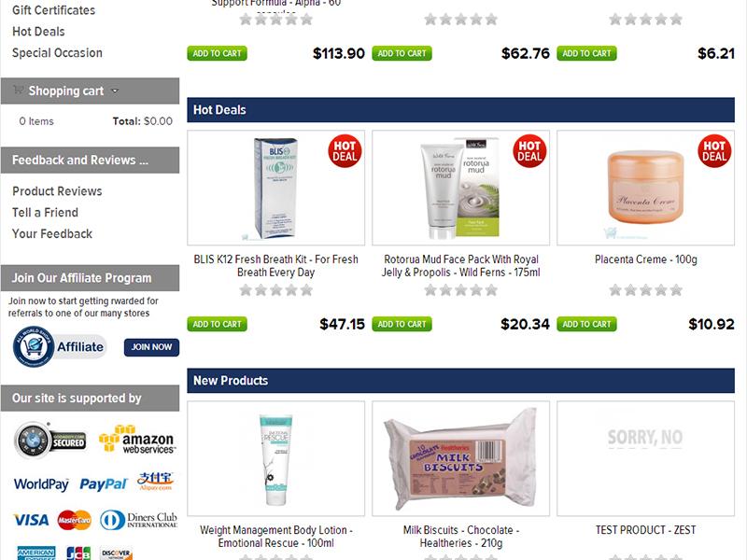Viewport: 747px width, 560px height.
Task: Click the WorldPay logo
Action: click(41, 484)
